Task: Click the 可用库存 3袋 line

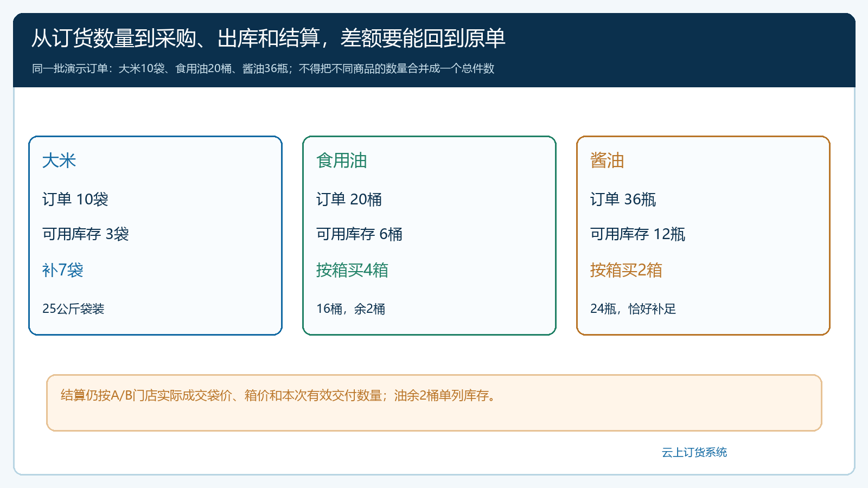Action: pos(86,234)
